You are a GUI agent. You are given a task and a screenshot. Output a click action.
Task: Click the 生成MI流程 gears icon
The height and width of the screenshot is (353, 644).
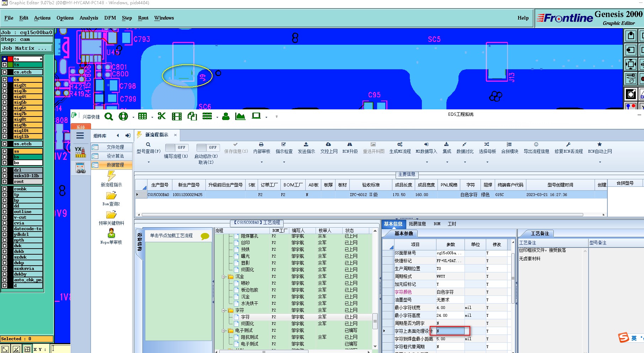coord(400,144)
